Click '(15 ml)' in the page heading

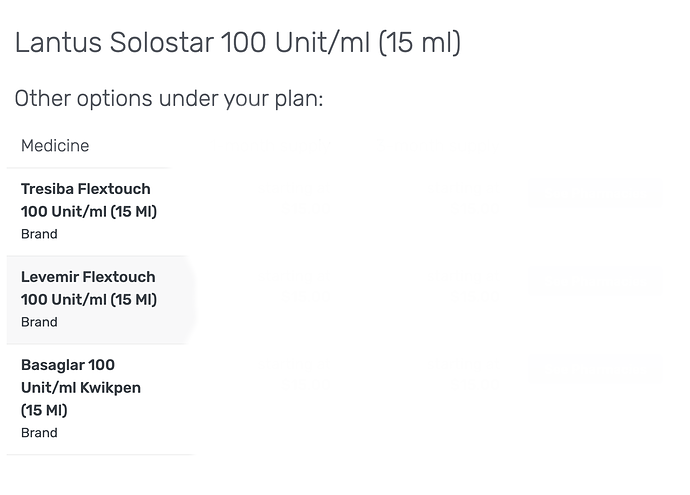[419, 44]
